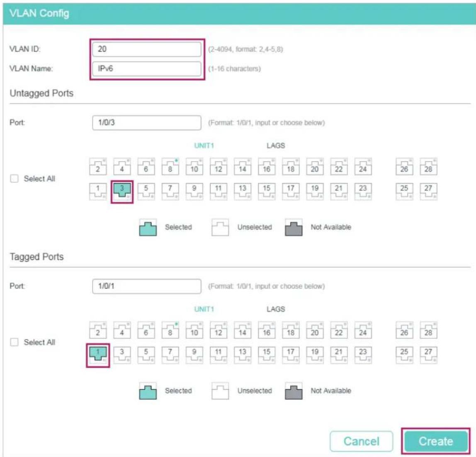Cancel the VLAN configuration

coord(361,441)
